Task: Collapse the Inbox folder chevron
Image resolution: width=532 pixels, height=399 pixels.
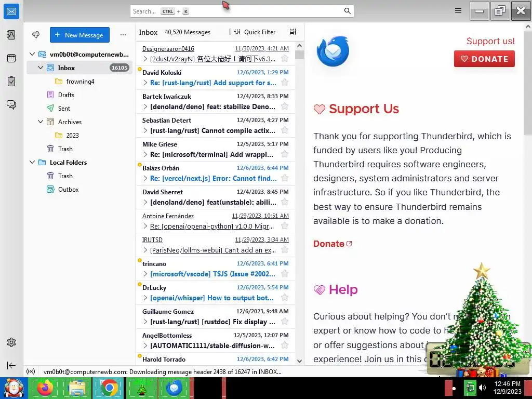Action: pos(41,68)
